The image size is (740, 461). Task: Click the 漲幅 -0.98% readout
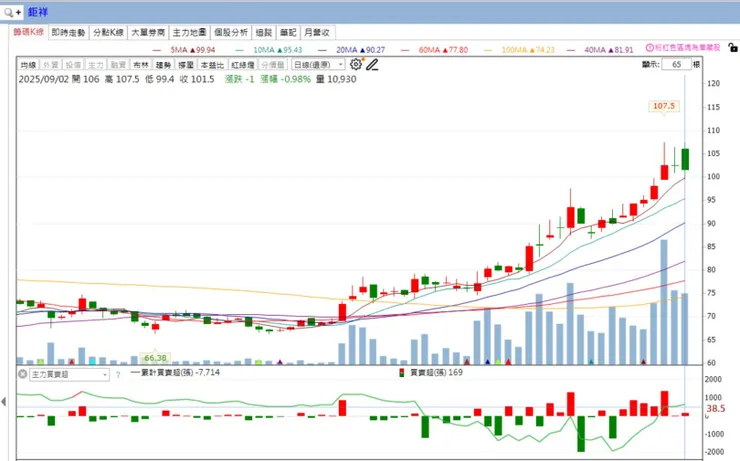coord(286,79)
